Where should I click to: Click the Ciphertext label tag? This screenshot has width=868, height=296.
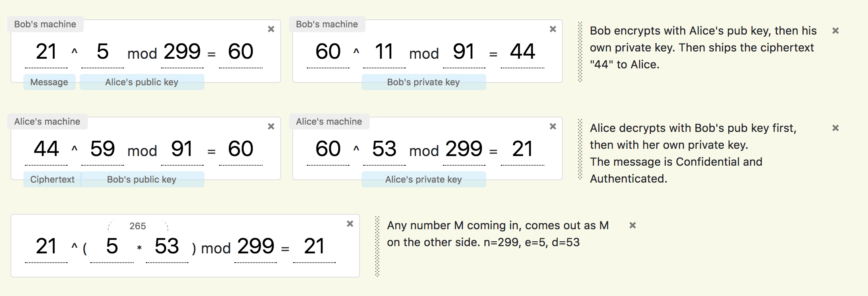click(x=52, y=179)
